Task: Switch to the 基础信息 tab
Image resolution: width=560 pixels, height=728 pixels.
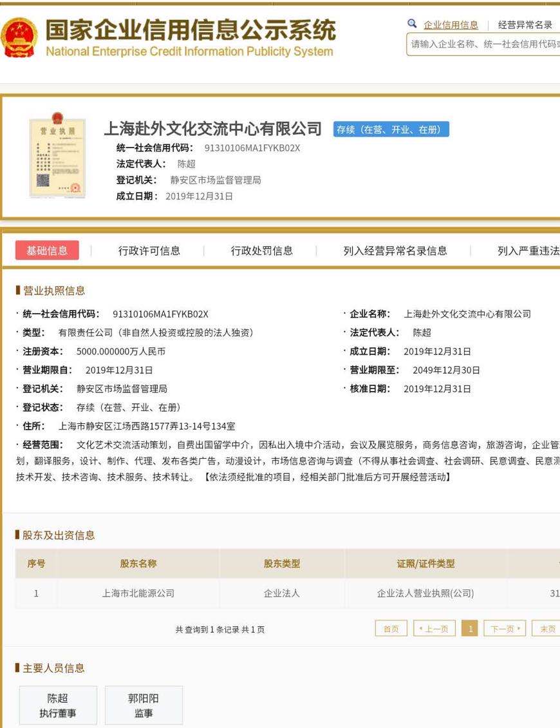Action: pos(47,251)
